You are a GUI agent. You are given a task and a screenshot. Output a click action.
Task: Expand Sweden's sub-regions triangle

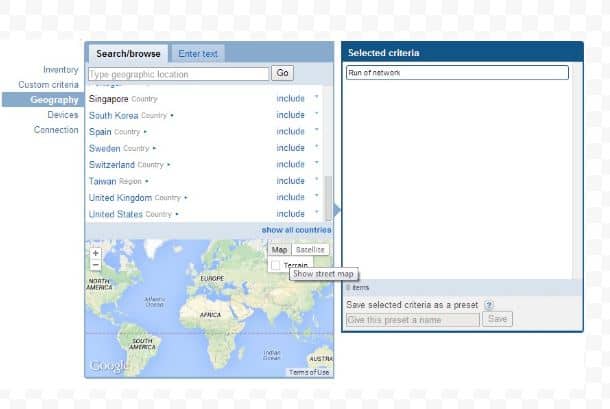click(x=154, y=148)
